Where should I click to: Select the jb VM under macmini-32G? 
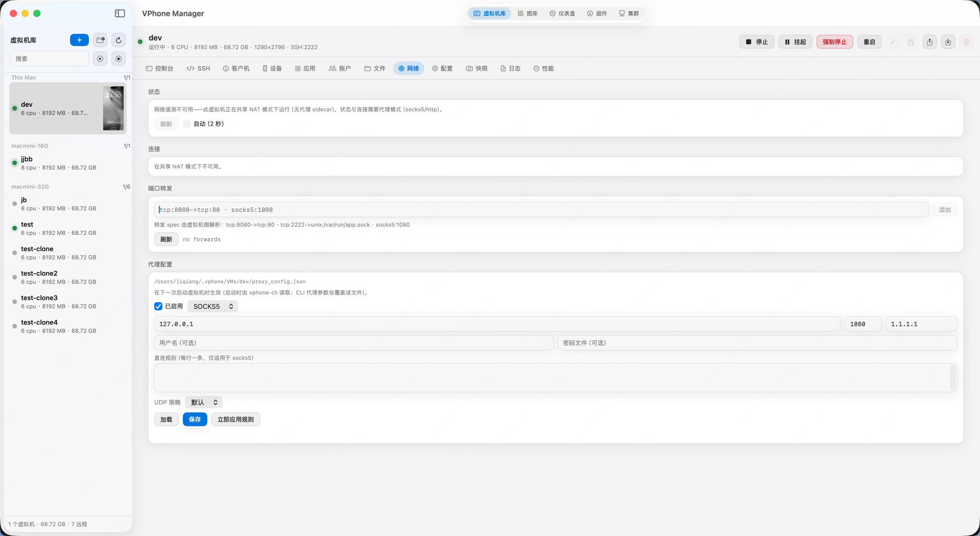point(68,204)
